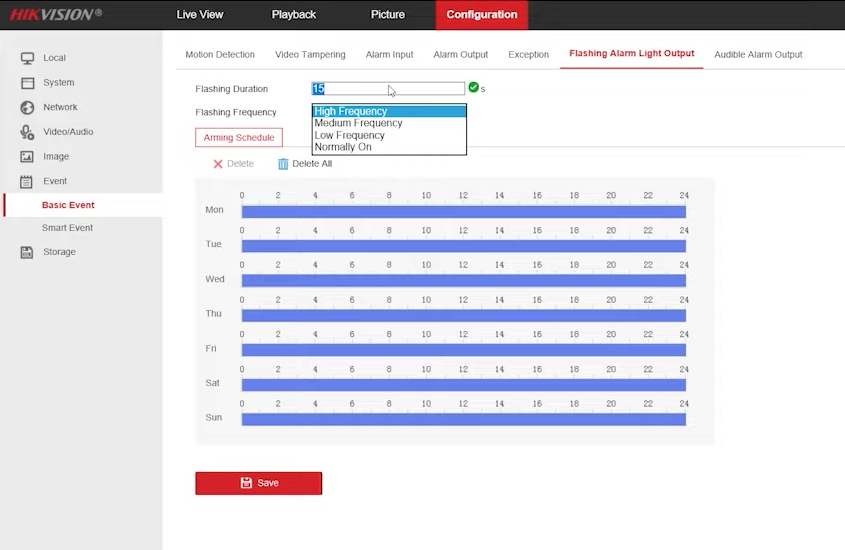Click the Video/Audio microphone icon
This screenshot has height=550, width=845.
[27, 132]
